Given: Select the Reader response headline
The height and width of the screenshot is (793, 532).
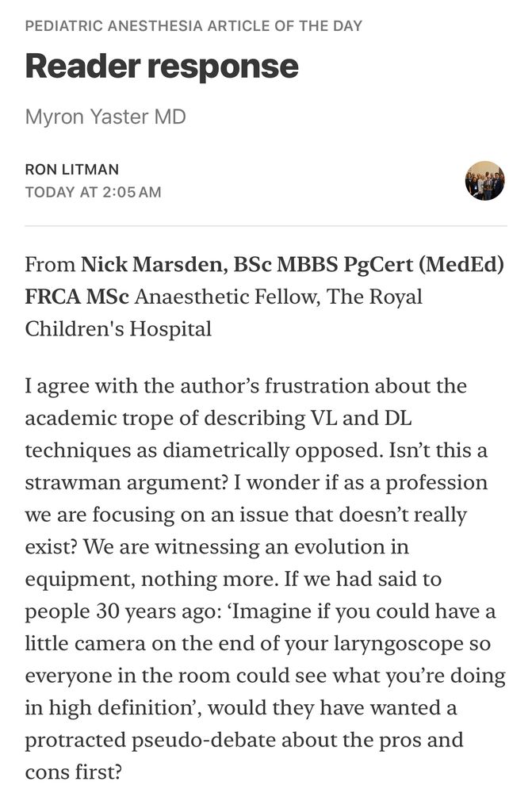Looking at the screenshot, I should pos(162,67).
